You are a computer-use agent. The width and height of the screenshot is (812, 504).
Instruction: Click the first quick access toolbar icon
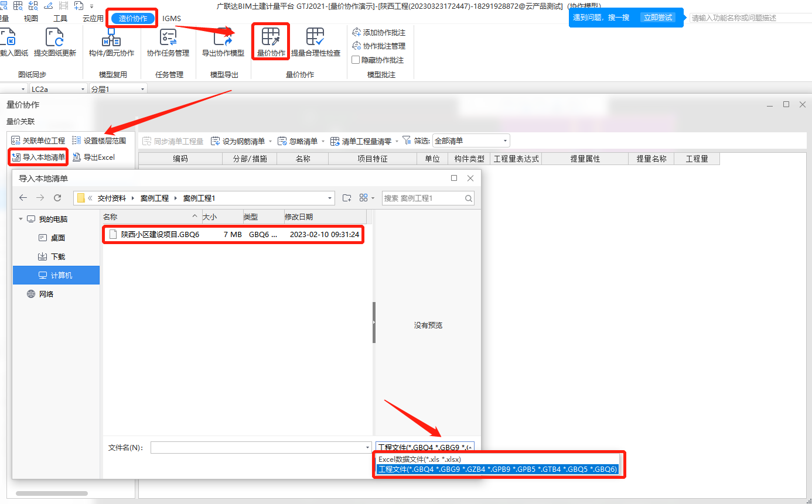pos(4,5)
